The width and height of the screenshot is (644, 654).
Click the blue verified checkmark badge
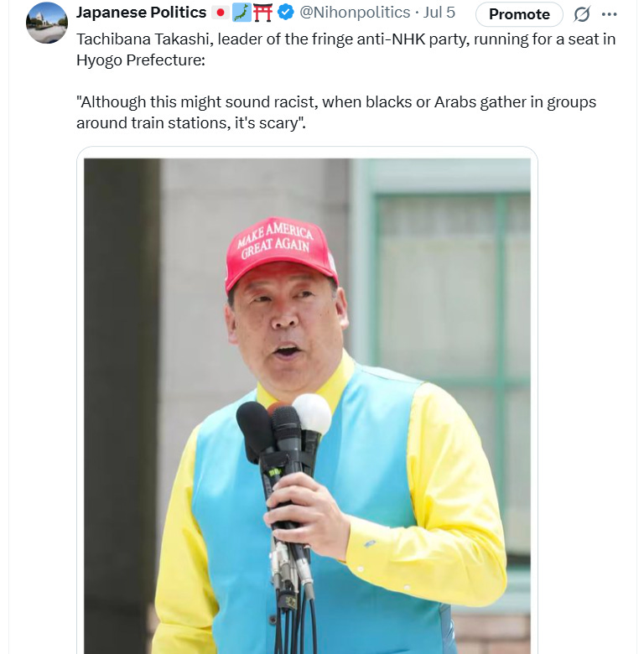286,13
